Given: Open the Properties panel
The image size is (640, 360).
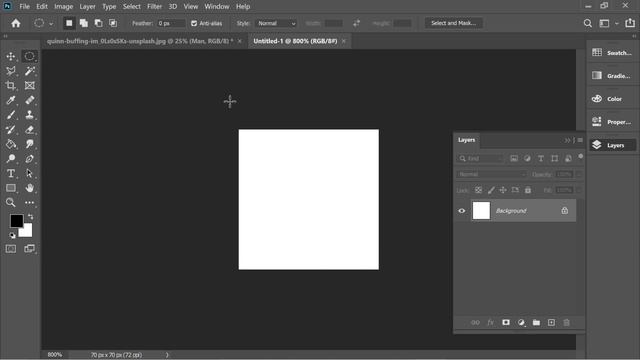Looking at the screenshot, I should [612, 122].
